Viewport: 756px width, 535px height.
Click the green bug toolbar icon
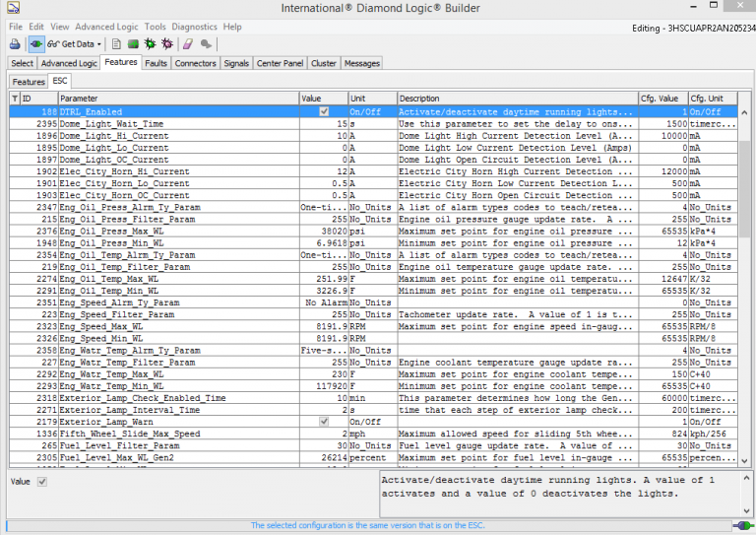click(x=150, y=44)
